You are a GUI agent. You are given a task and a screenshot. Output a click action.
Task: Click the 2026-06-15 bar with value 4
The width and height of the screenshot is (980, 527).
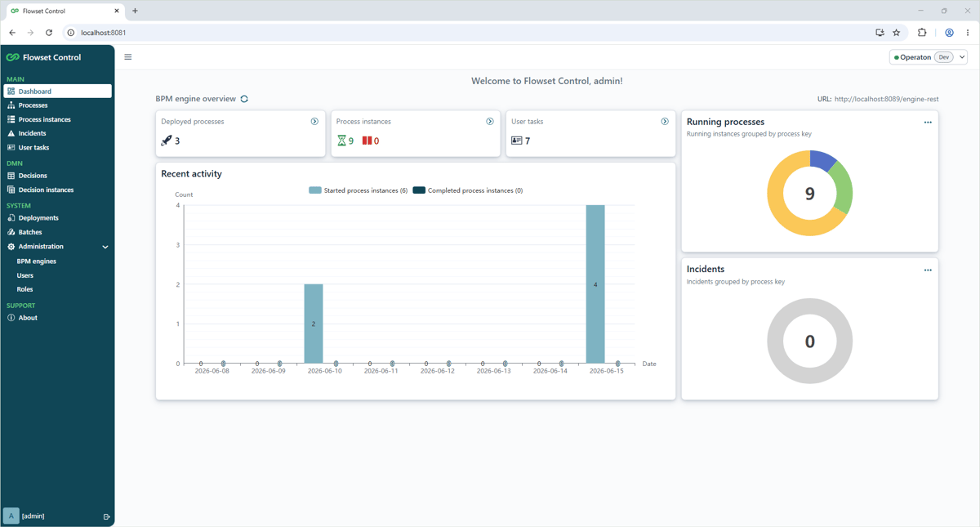point(595,284)
